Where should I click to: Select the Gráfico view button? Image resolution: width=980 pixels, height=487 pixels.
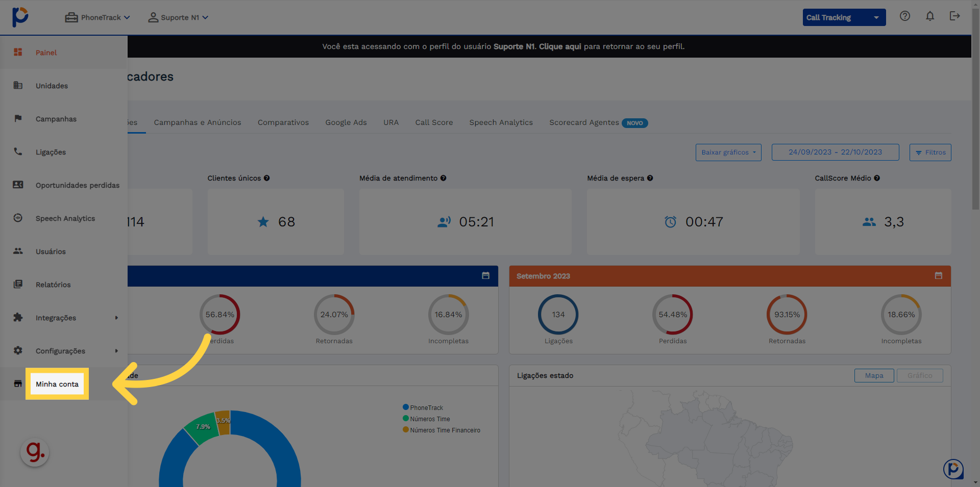click(x=920, y=376)
